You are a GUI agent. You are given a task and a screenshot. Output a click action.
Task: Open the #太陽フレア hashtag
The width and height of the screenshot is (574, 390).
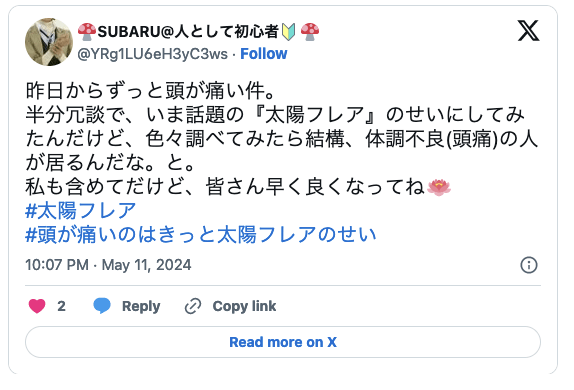click(x=81, y=211)
